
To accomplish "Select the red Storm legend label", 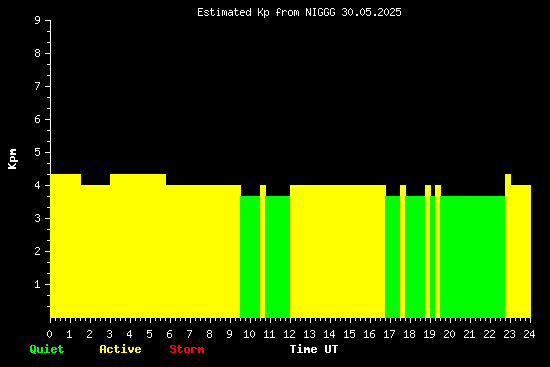I will [x=187, y=349].
